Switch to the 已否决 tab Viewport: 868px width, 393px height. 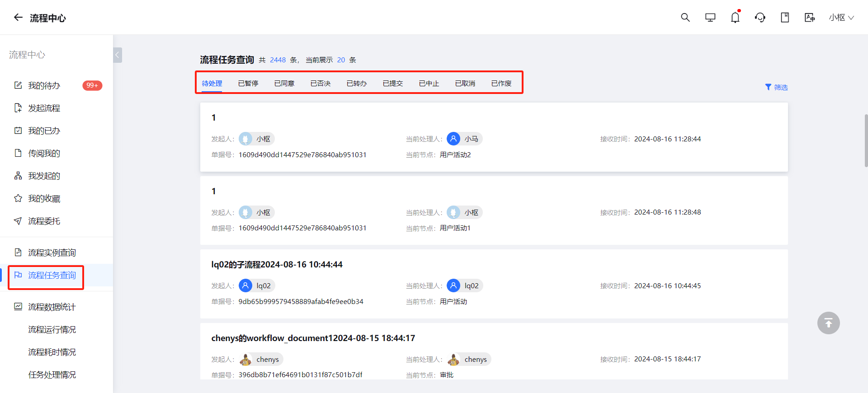click(321, 84)
